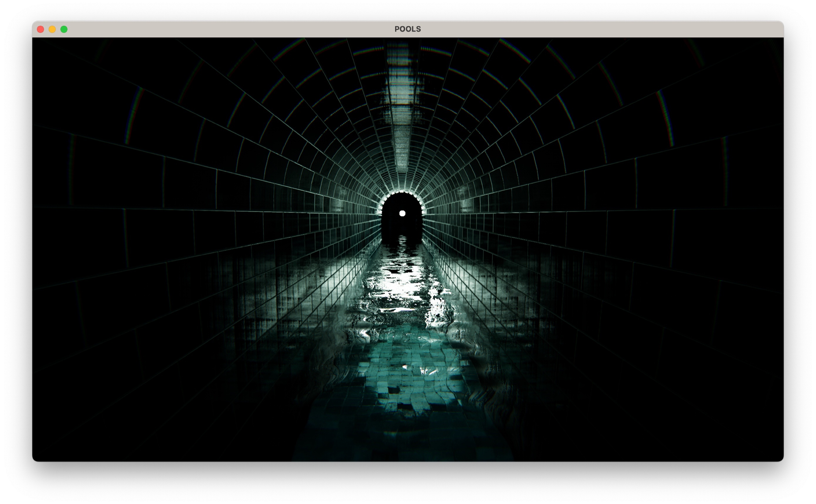Close the POOLS window
816x504 pixels.
(x=40, y=29)
